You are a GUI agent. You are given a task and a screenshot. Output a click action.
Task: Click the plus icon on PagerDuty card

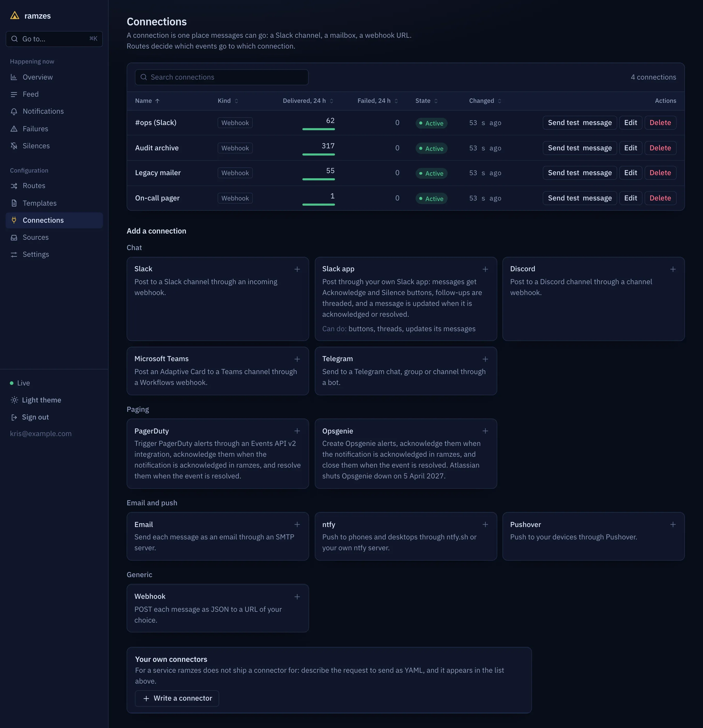(x=297, y=431)
